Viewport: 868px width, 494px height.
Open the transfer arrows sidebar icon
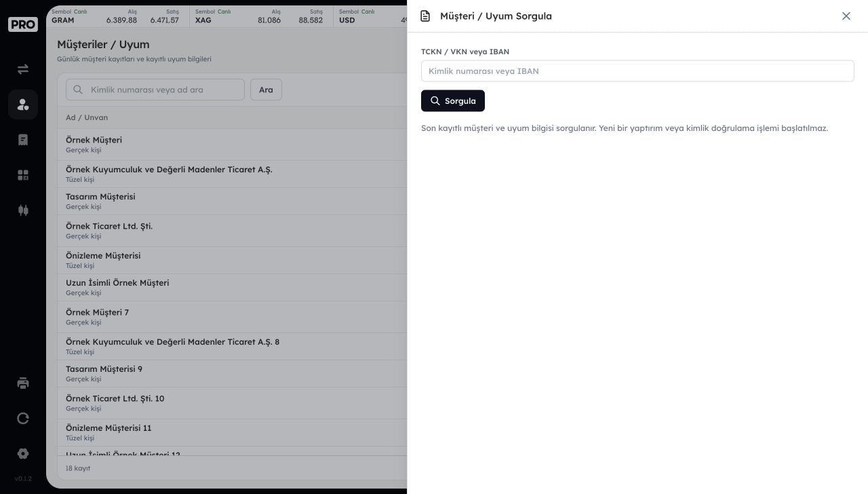click(23, 69)
